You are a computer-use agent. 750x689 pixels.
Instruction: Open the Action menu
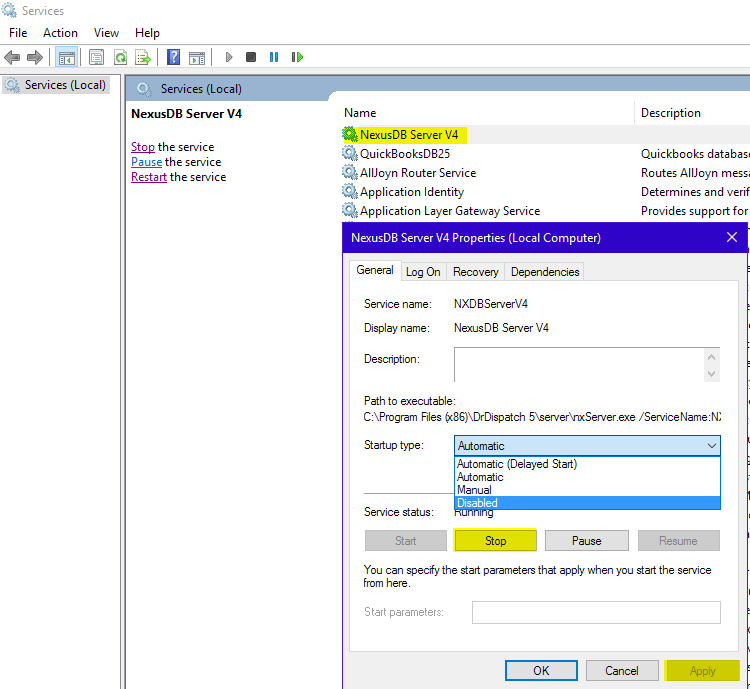(x=60, y=33)
